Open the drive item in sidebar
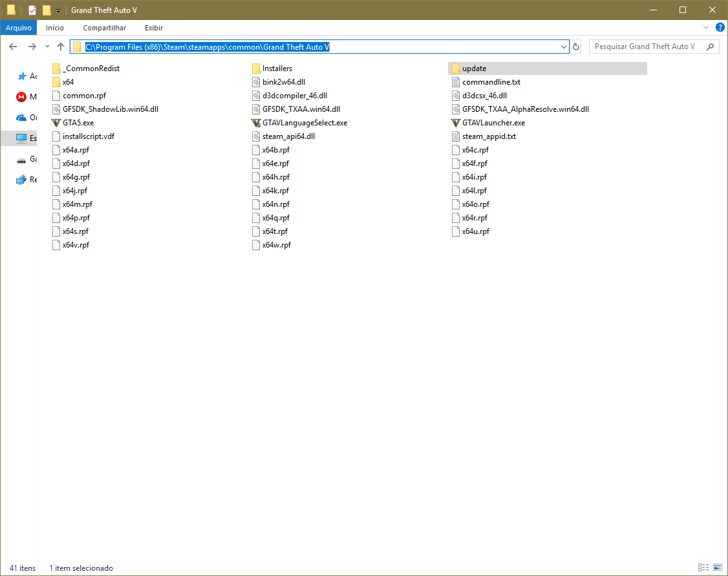Viewport: 728px width, 576px height. pos(21,160)
